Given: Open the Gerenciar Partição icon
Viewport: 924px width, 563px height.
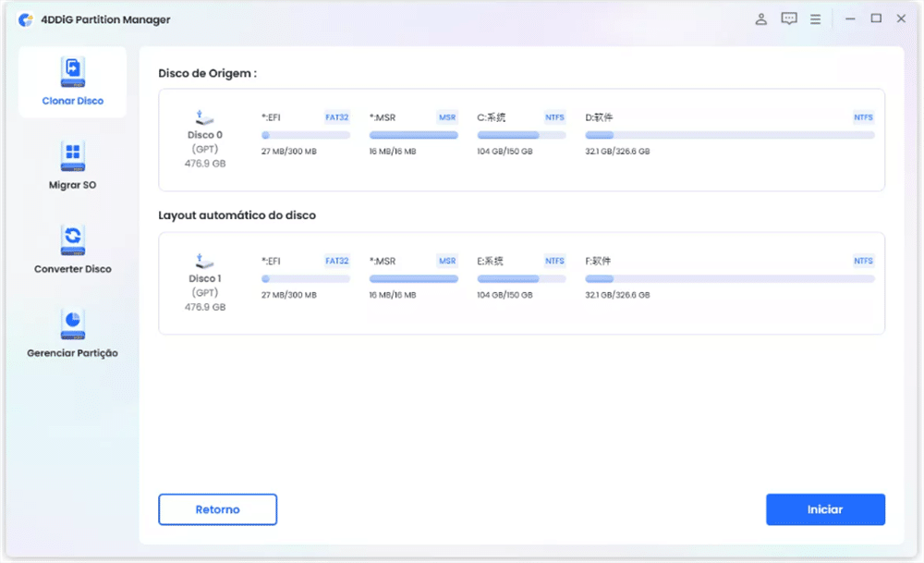Looking at the screenshot, I should [x=72, y=322].
